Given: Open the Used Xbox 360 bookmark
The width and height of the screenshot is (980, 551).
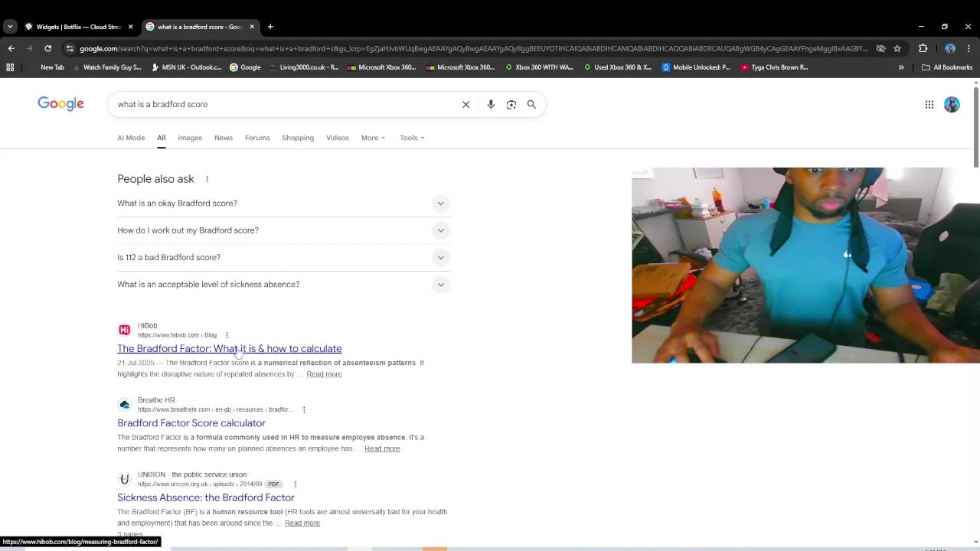Looking at the screenshot, I should coord(617,67).
